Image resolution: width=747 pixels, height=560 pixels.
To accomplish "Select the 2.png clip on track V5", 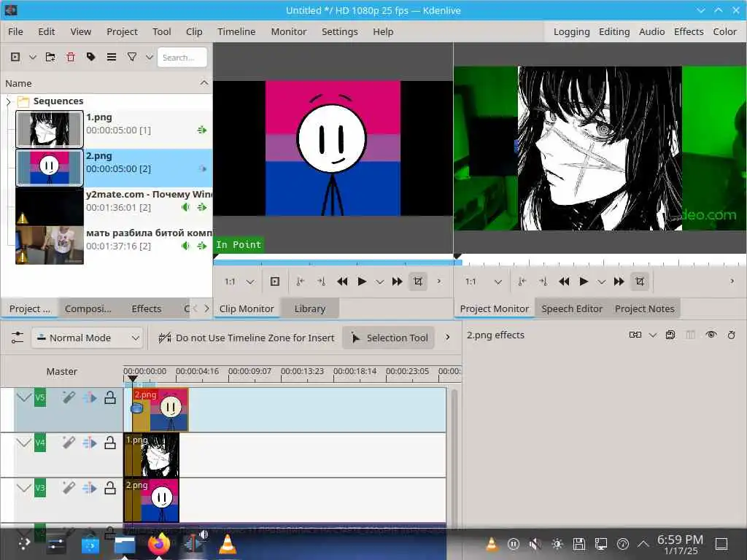I will pyautogui.click(x=160, y=410).
